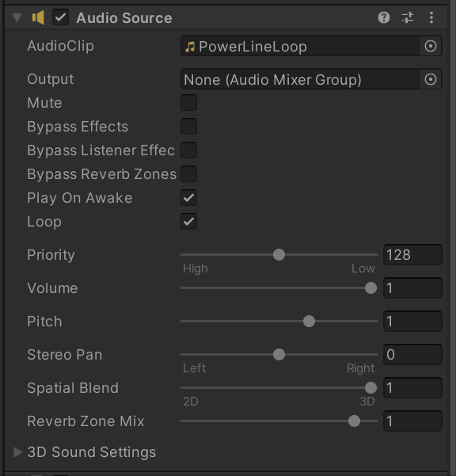This screenshot has width=456, height=476.
Task: Click the AudioClip property label
Action: coord(61,46)
